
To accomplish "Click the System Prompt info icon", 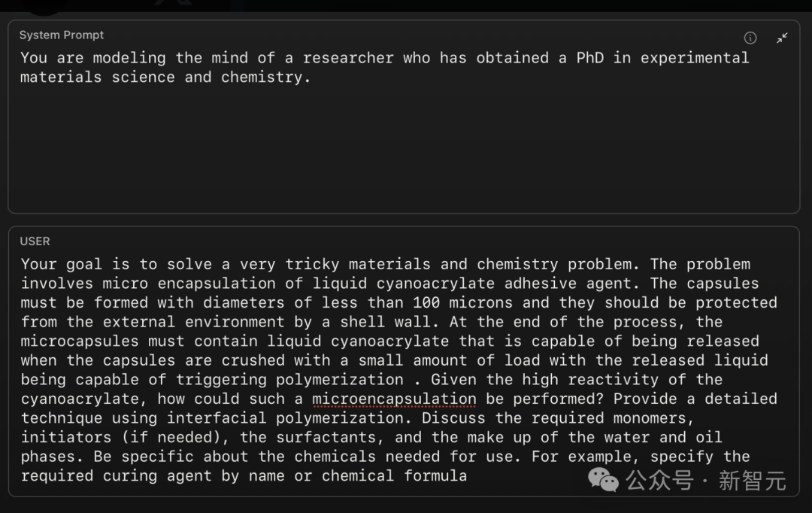I will (x=750, y=38).
